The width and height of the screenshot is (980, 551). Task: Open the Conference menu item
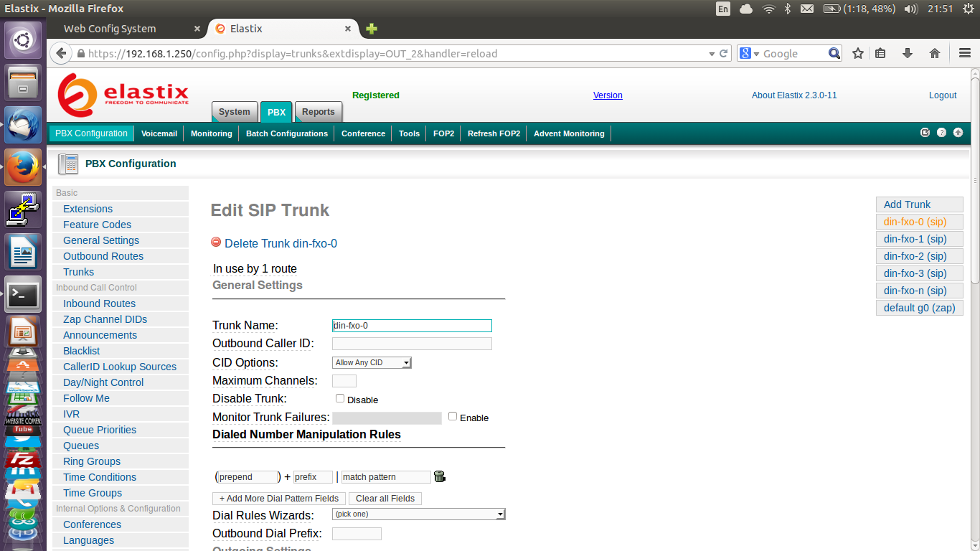363,133
